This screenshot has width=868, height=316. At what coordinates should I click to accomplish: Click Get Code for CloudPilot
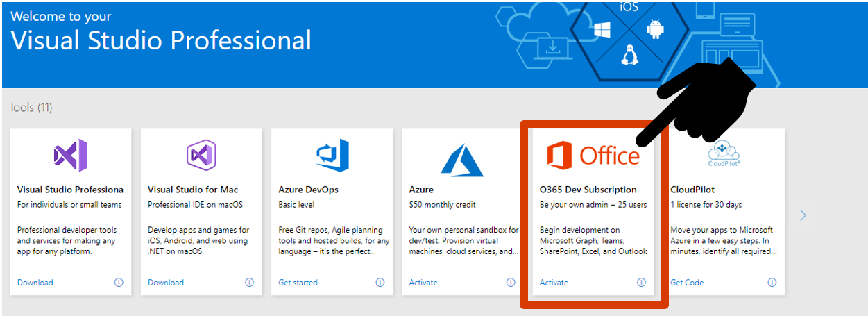pyautogui.click(x=687, y=283)
